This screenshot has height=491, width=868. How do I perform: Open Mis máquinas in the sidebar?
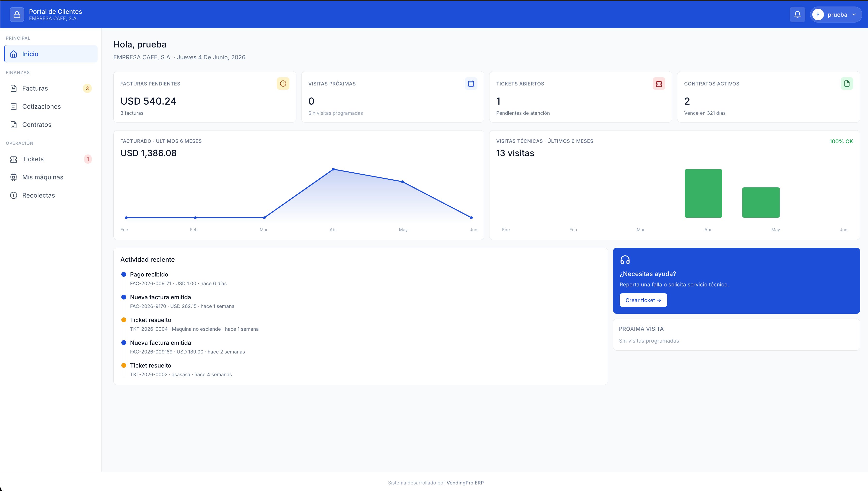point(51,177)
